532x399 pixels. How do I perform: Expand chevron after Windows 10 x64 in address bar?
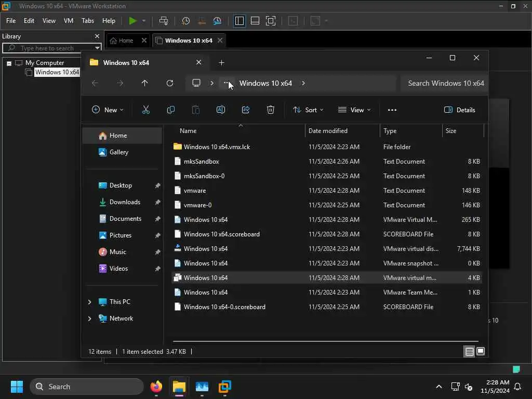click(303, 83)
